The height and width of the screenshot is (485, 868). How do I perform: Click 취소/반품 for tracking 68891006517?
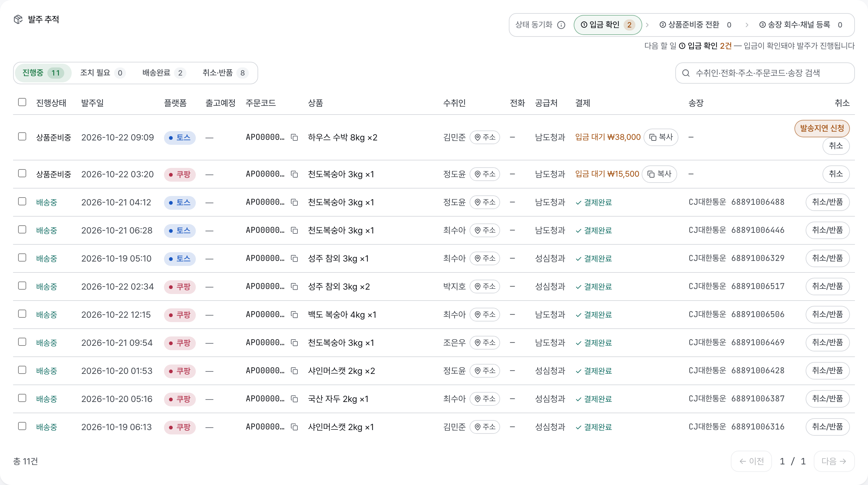click(827, 286)
